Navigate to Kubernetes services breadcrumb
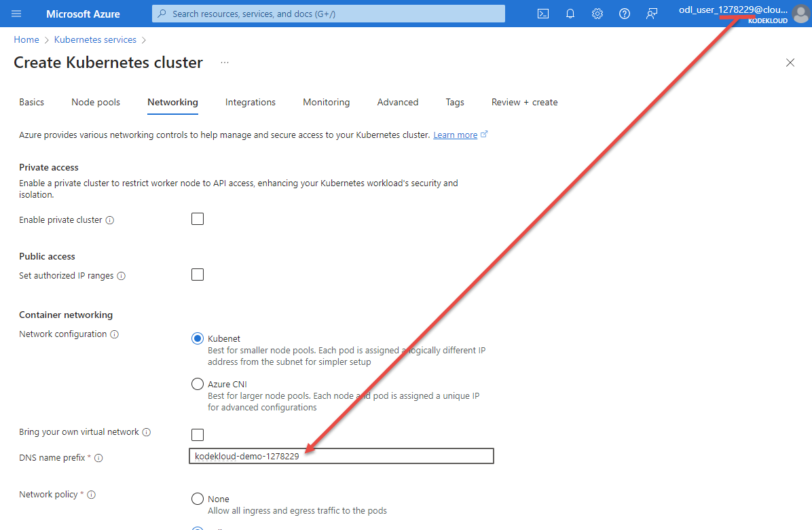Viewport: 812px width, 530px height. tap(95, 40)
